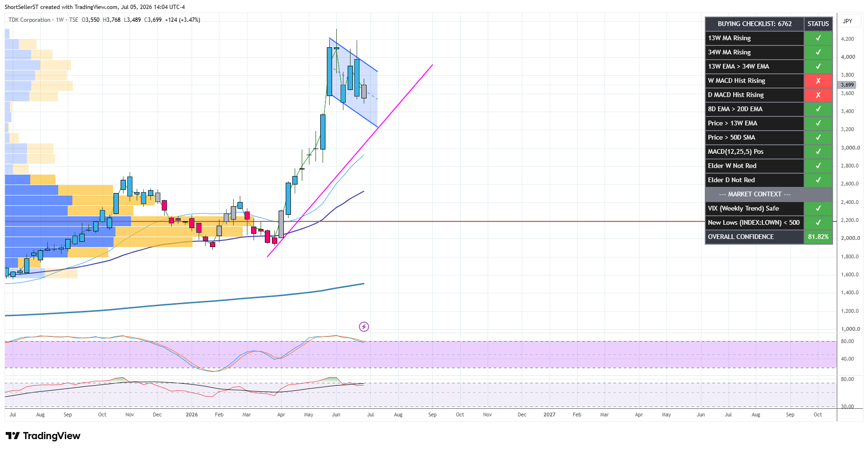The height and width of the screenshot is (450, 868).
Task: Click the '8D EMA > 20D EMA' label
Action: pyautogui.click(x=735, y=109)
